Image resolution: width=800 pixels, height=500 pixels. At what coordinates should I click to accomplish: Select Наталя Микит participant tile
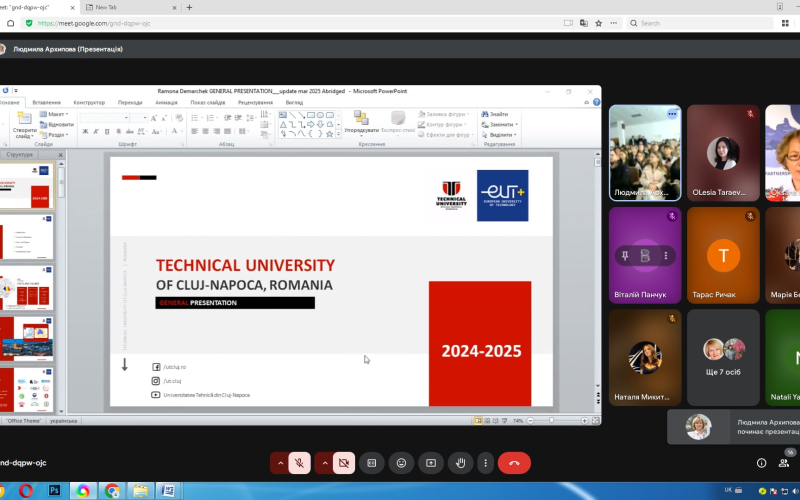click(x=645, y=358)
